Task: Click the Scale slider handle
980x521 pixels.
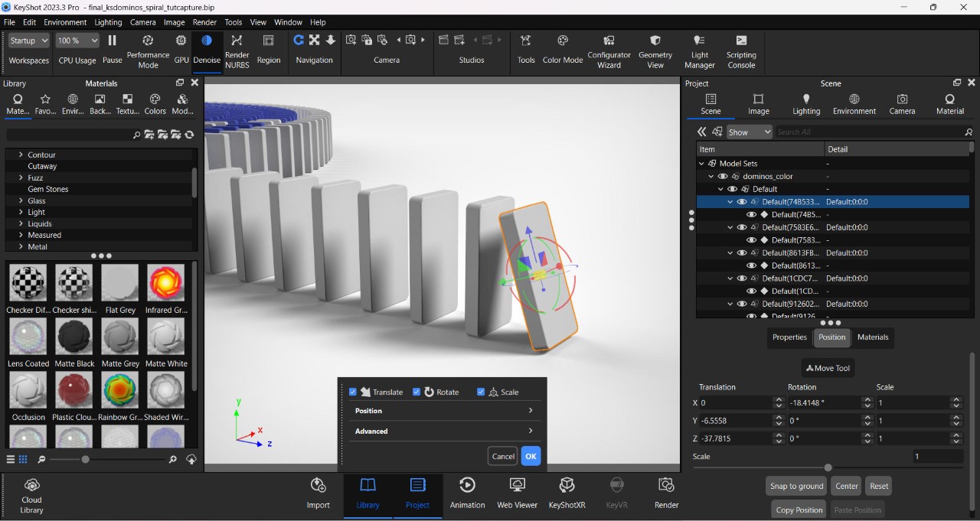Action: pos(828,467)
